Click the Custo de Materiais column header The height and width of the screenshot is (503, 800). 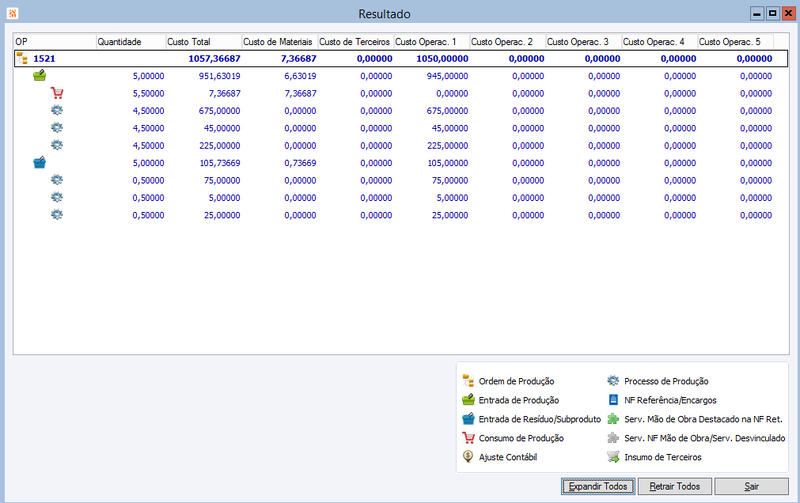point(279,42)
